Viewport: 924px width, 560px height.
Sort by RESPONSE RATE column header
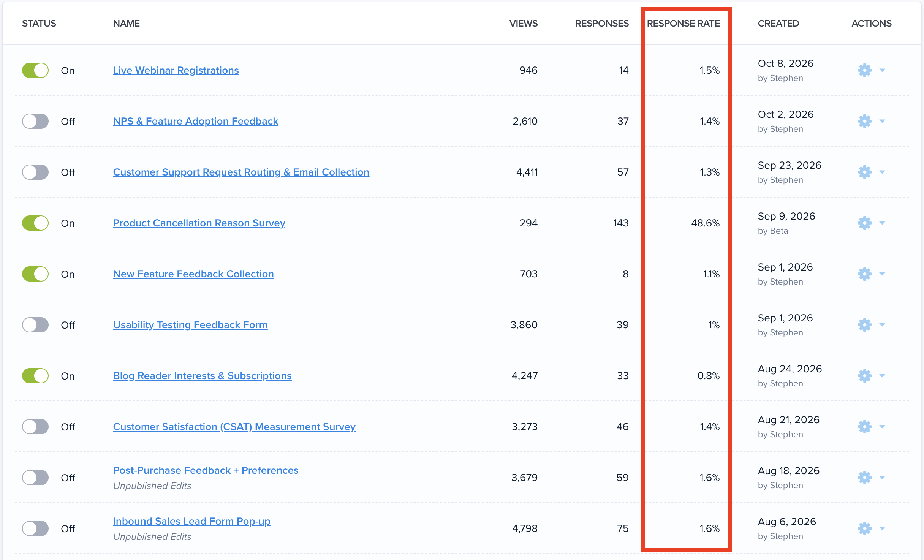[684, 24]
